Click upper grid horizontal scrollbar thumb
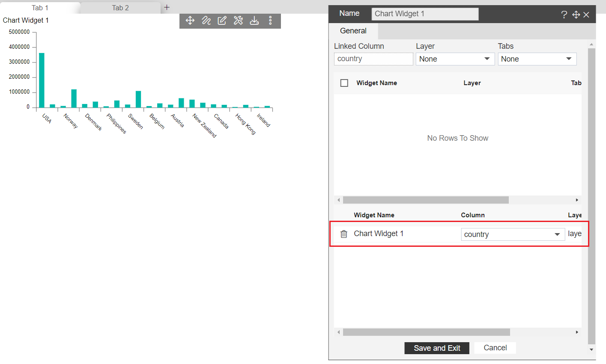Screen dimensions: 606x364 tap(426, 200)
